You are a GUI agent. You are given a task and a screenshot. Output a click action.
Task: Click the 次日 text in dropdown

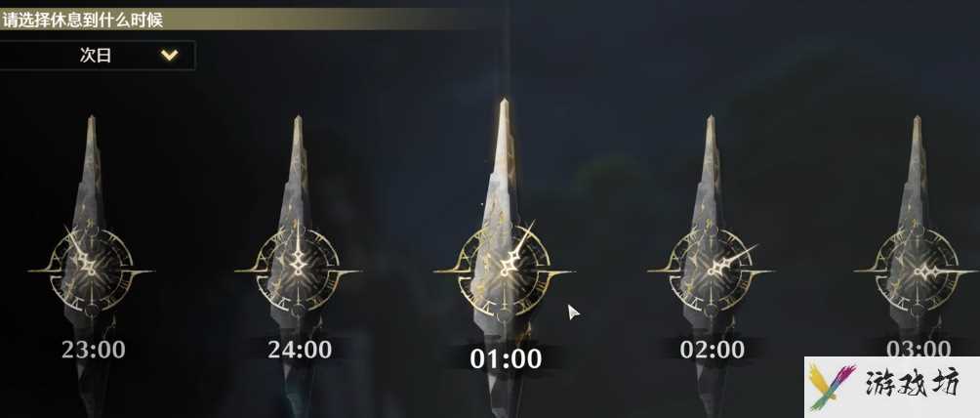pos(96,55)
